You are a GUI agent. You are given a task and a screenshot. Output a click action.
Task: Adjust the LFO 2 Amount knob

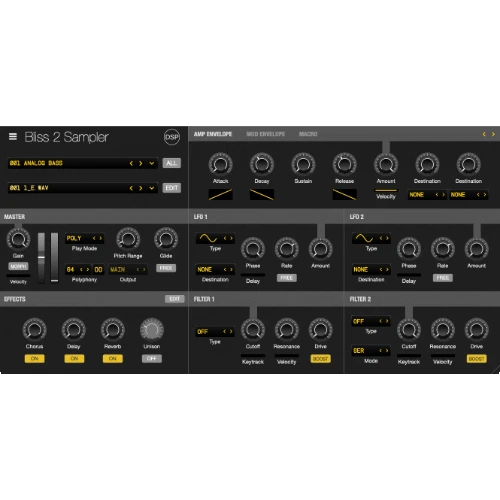point(476,249)
